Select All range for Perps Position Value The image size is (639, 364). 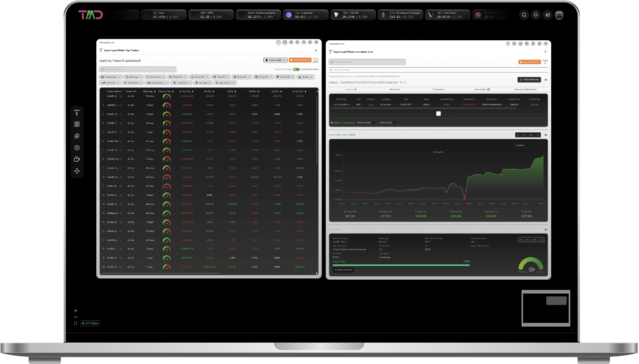click(x=538, y=135)
